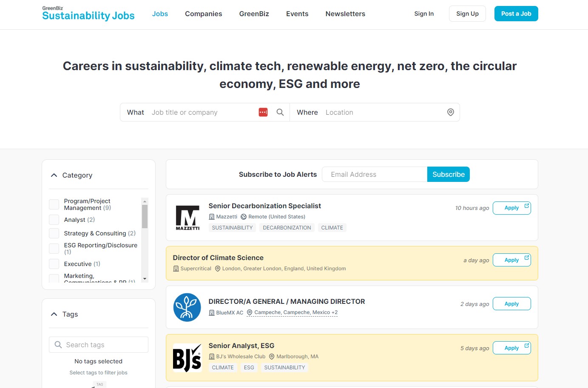Image resolution: width=588 pixels, height=388 pixels.
Task: Apply to Director of Climate Science job
Action: [x=512, y=260]
